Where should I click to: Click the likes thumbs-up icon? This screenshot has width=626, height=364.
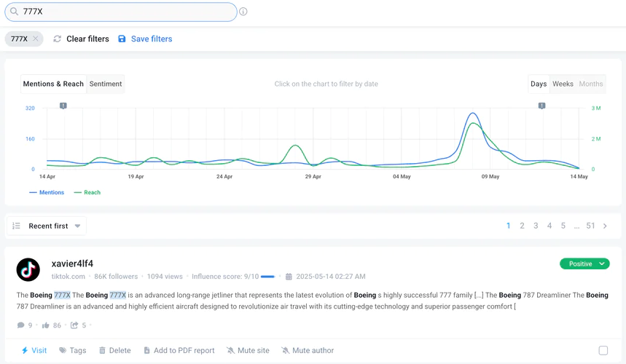pos(45,325)
